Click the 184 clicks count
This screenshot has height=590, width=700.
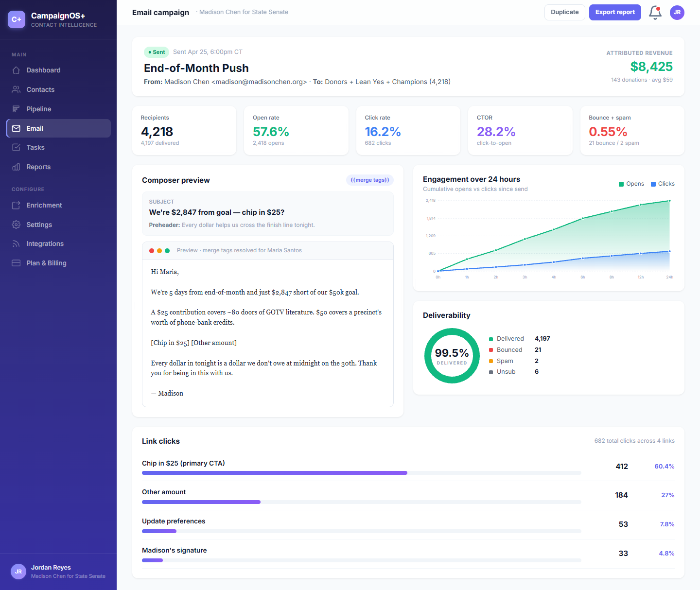point(621,495)
